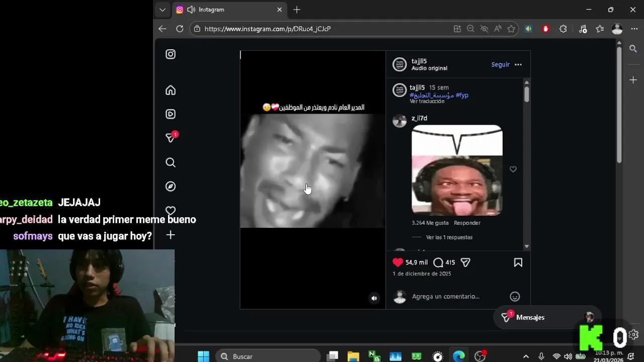Add item to Edge sidebar with plus
The height and width of the screenshot is (362, 644).
[633, 80]
